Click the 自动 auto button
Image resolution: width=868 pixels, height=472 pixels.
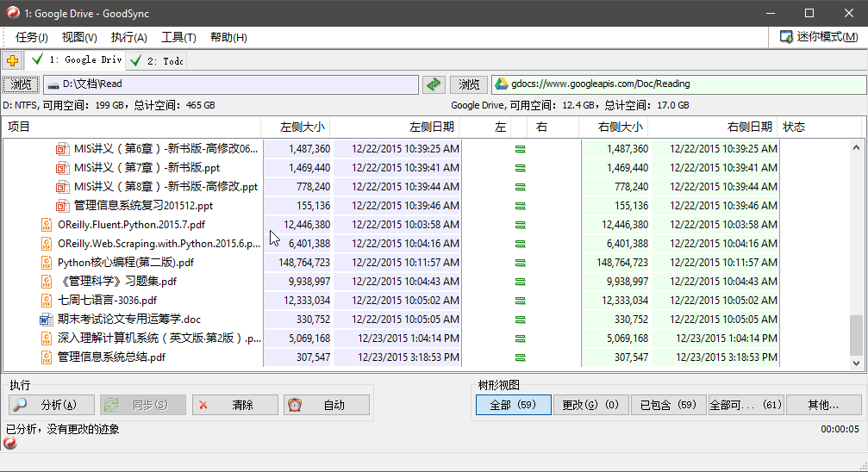(x=327, y=405)
